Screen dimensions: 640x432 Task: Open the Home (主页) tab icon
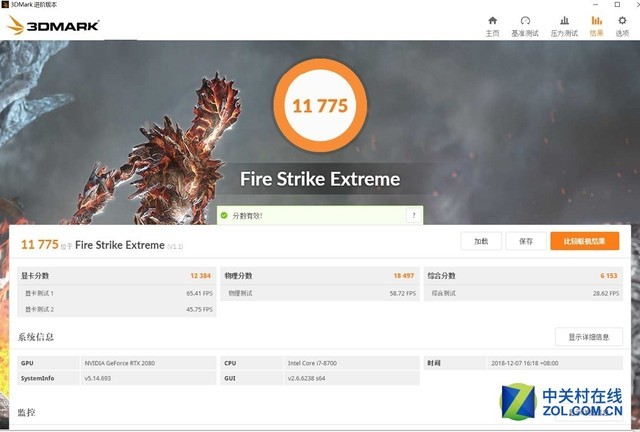[492, 21]
